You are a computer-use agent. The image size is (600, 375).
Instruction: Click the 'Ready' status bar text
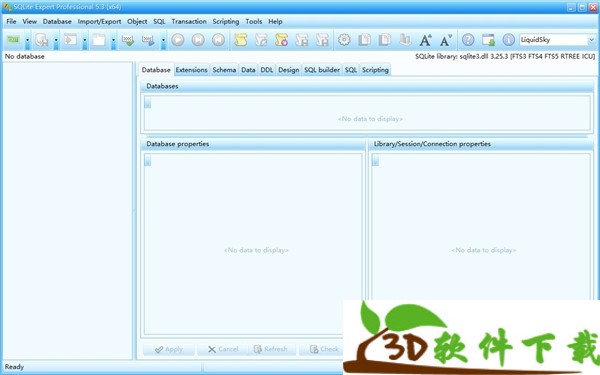[14, 367]
